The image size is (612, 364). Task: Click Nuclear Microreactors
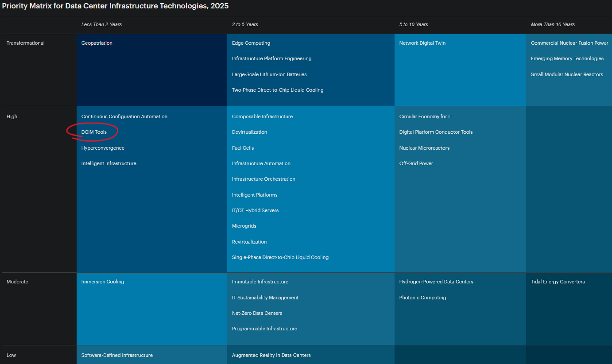[x=424, y=148]
